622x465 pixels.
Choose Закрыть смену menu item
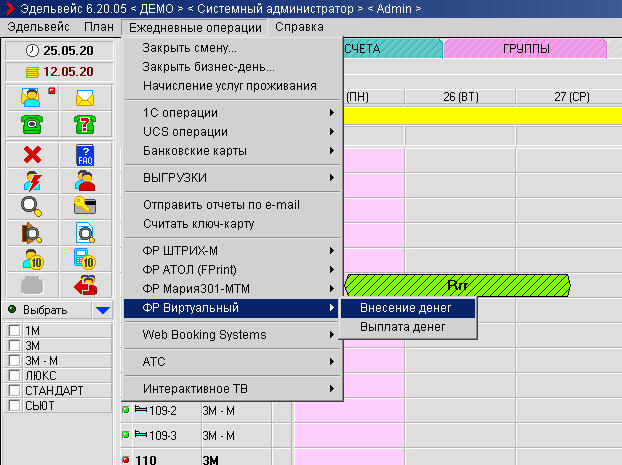189,48
